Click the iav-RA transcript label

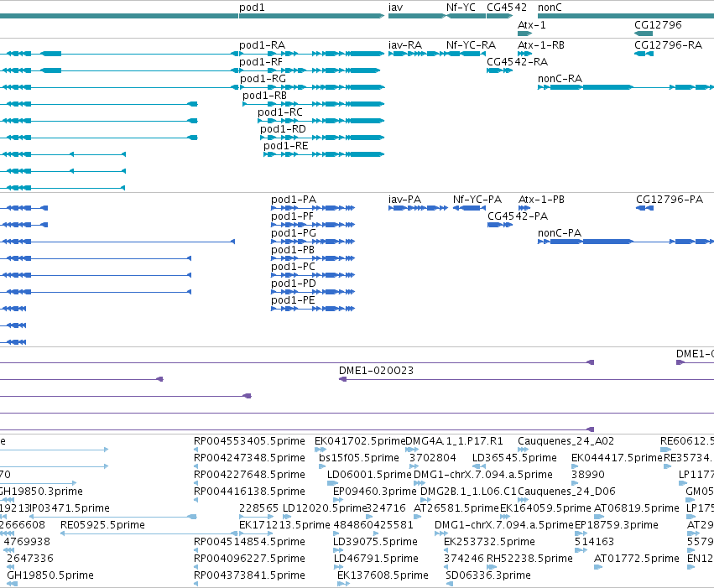coord(405,45)
